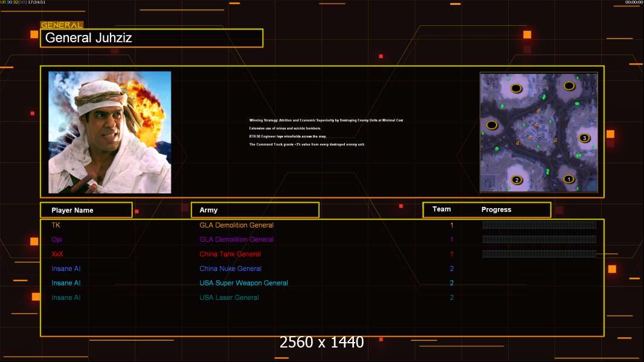Click the 17:34:51 clock readout
The height and width of the screenshot is (362, 644).
click(37, 2)
